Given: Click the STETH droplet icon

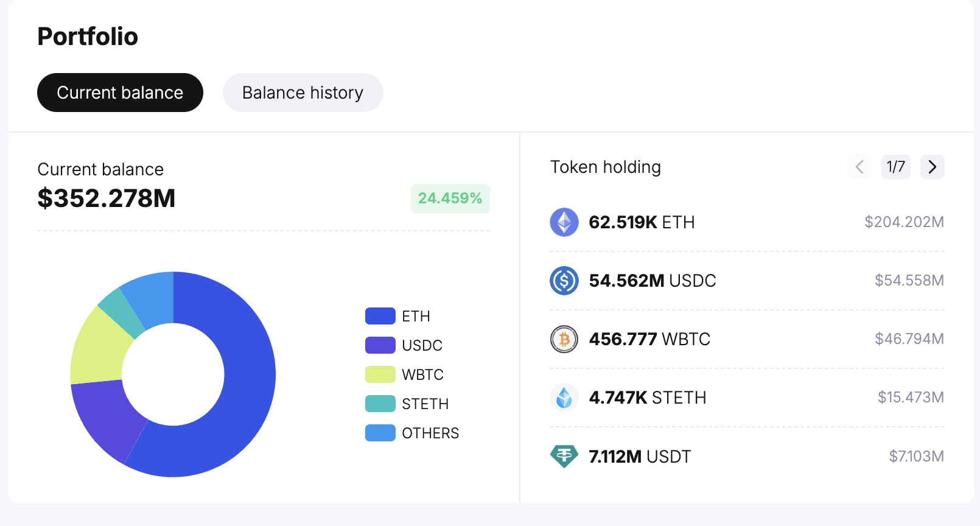Looking at the screenshot, I should pyautogui.click(x=564, y=398).
